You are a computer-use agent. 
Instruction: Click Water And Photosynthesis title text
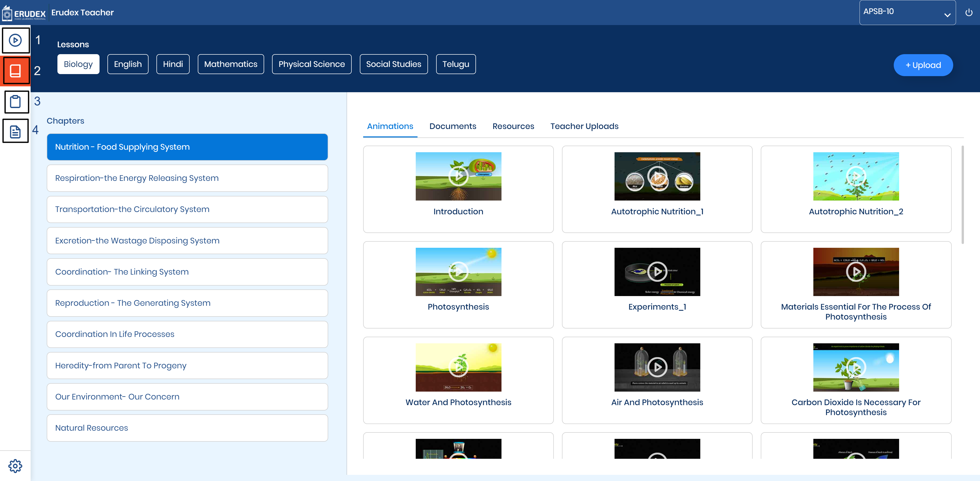click(458, 402)
